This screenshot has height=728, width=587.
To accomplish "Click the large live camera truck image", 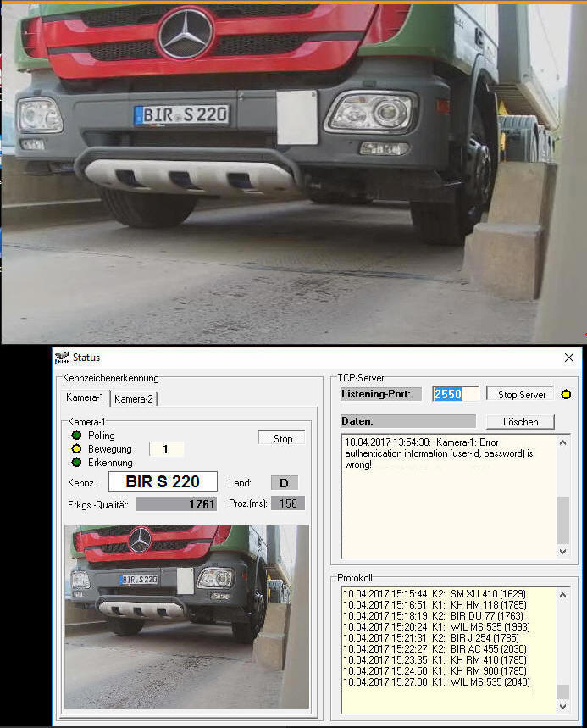I will click(293, 174).
